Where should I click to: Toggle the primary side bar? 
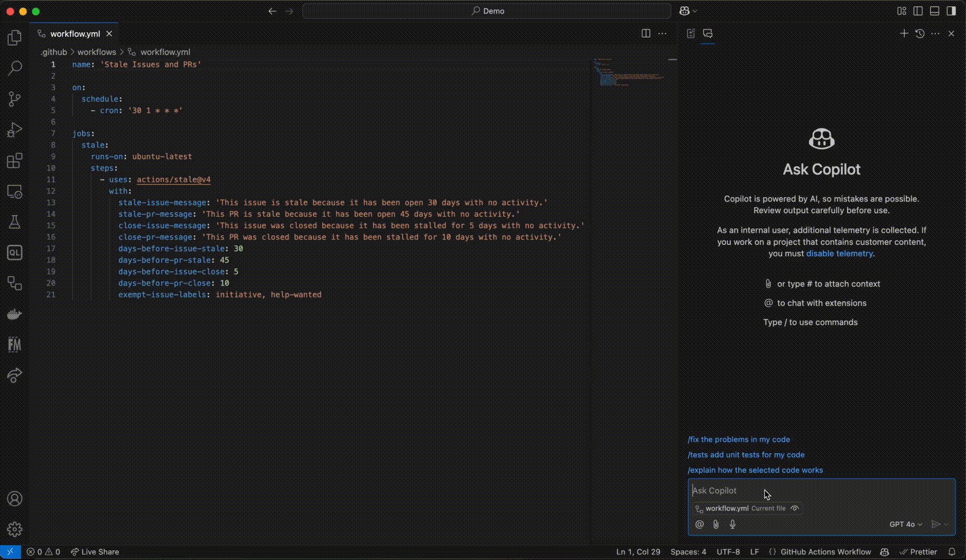pyautogui.click(x=918, y=11)
